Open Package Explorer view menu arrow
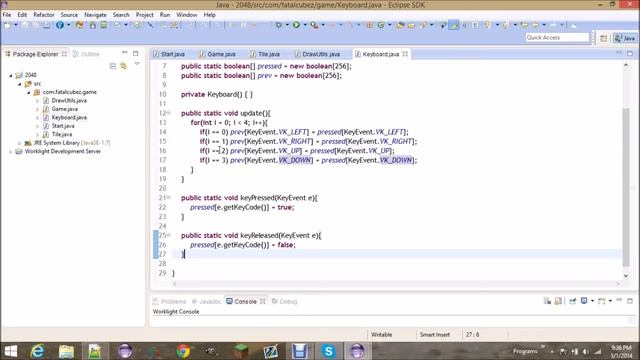This screenshot has height=360, width=640. pyautogui.click(x=137, y=64)
